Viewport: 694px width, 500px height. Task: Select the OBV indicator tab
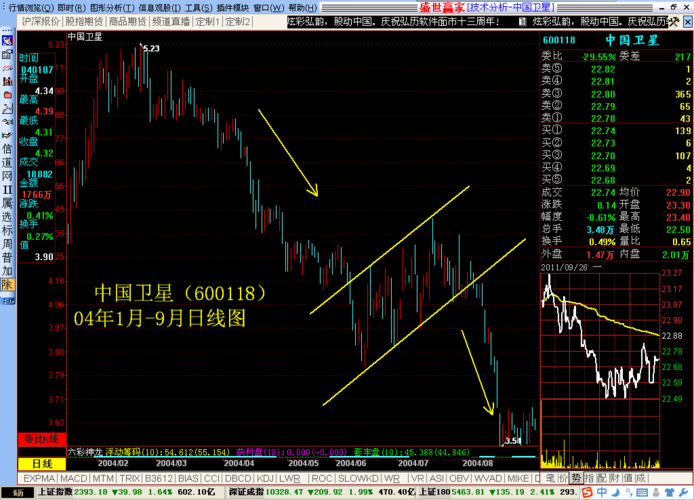(459, 479)
